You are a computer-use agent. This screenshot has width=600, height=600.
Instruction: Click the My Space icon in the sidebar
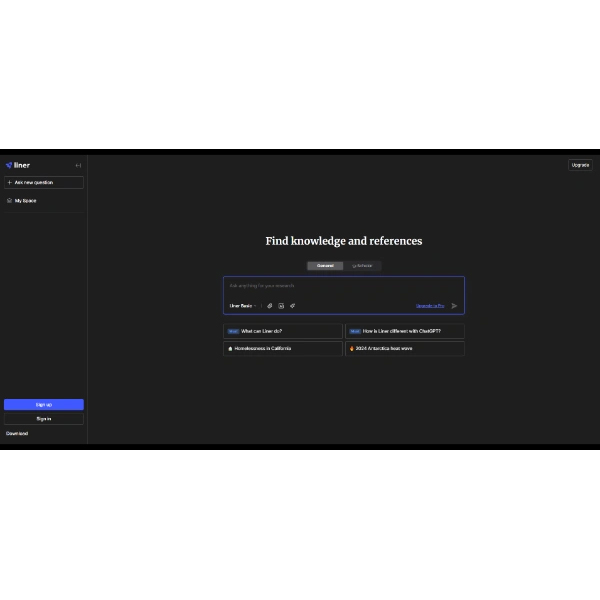10,201
